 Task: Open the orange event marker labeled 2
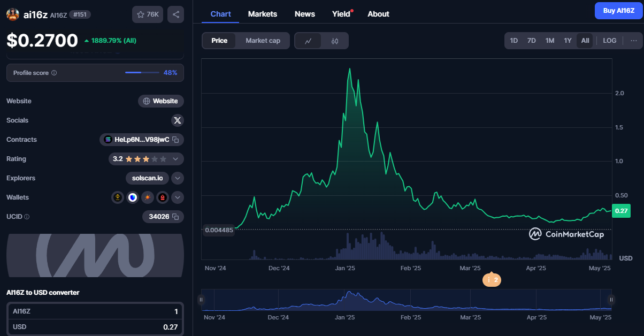[x=492, y=280]
